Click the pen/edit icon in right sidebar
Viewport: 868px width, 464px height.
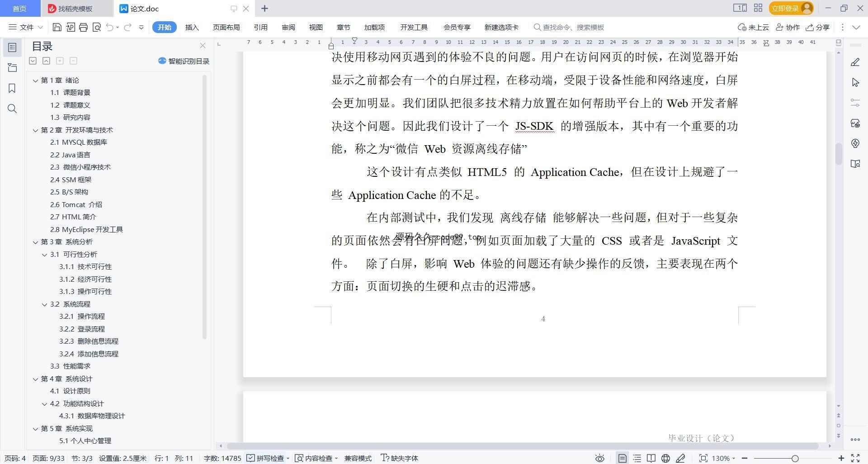click(855, 62)
